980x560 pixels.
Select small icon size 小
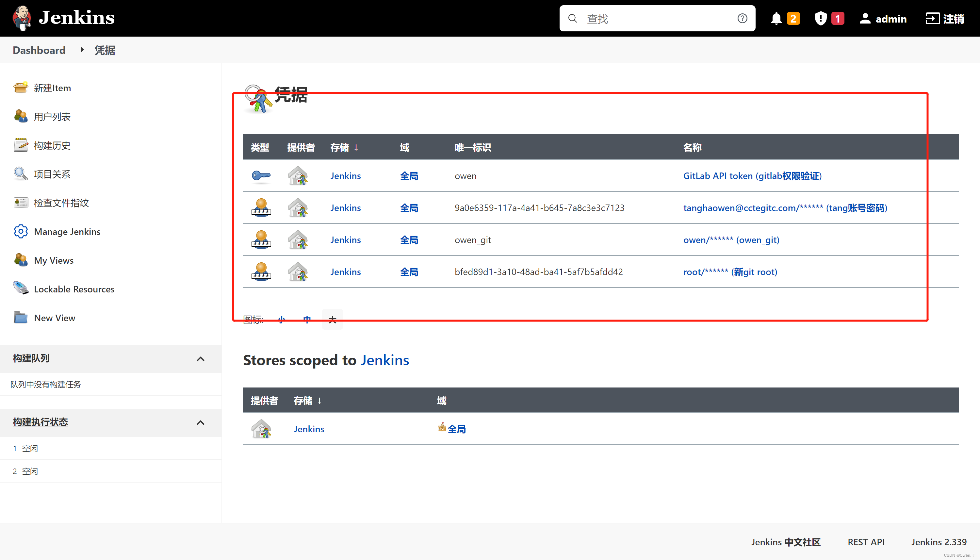pyautogui.click(x=282, y=319)
